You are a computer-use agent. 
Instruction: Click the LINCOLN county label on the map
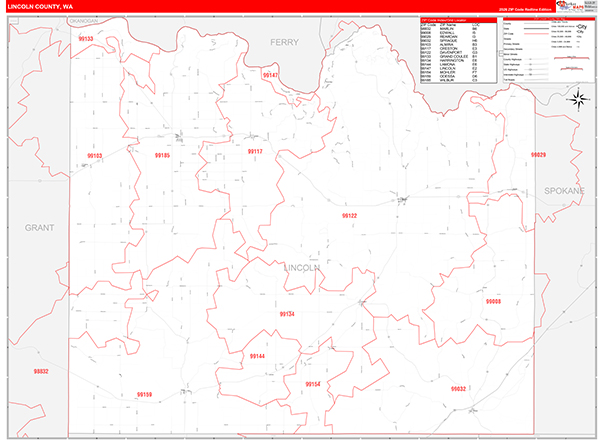pos(302,268)
